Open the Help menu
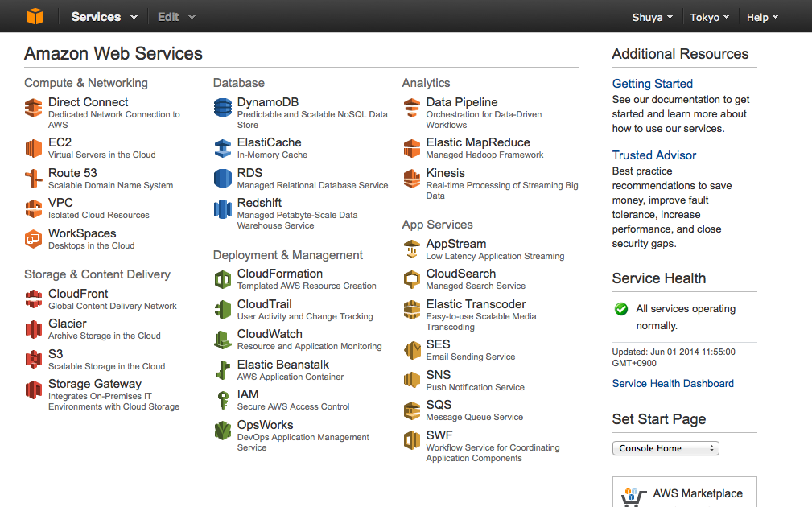Image resolution: width=812 pixels, height=507 pixels. tap(761, 17)
